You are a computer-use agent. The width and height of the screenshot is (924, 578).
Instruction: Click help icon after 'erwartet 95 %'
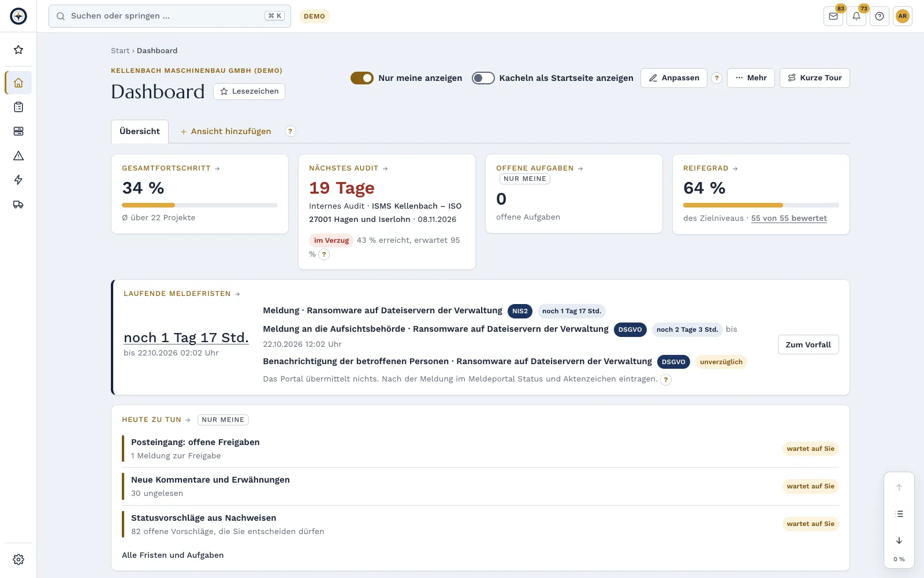[324, 254]
